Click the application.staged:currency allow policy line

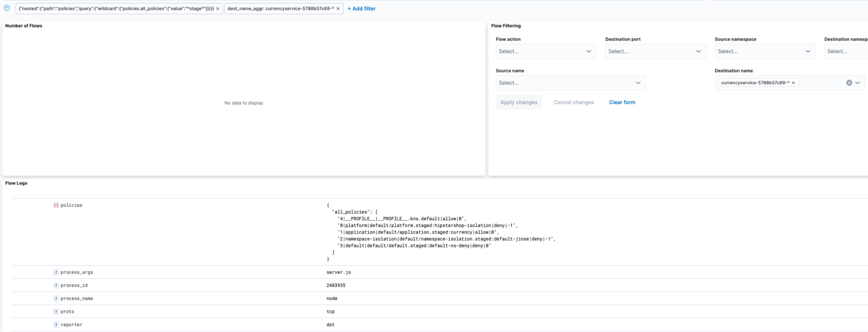point(418,232)
